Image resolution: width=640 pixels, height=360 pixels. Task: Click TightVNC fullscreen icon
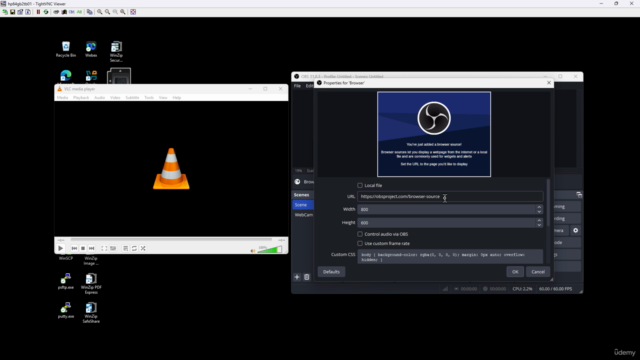point(133,12)
